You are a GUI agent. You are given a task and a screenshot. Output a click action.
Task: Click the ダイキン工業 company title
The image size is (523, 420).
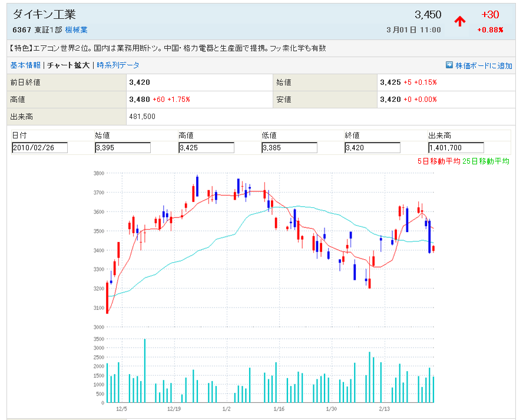(x=44, y=14)
